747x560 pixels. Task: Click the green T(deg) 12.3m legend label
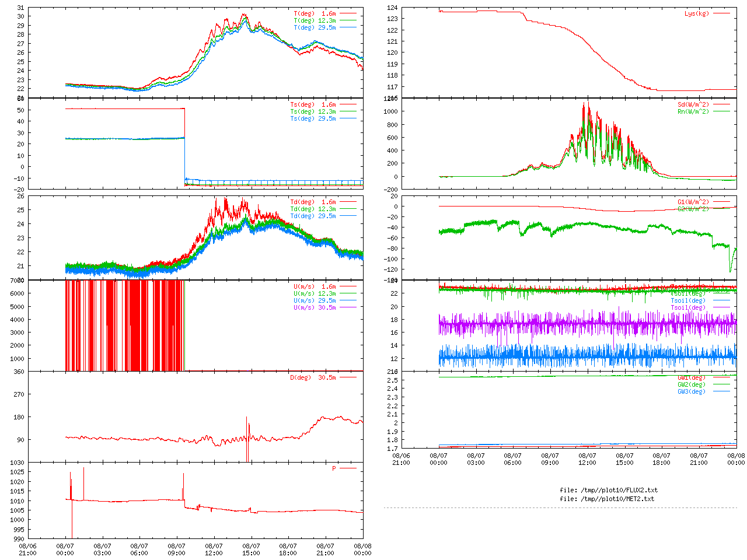coord(315,20)
